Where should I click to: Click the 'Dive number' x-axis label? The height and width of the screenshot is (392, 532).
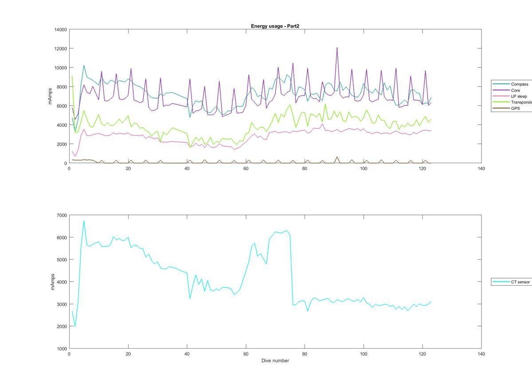click(x=275, y=361)
